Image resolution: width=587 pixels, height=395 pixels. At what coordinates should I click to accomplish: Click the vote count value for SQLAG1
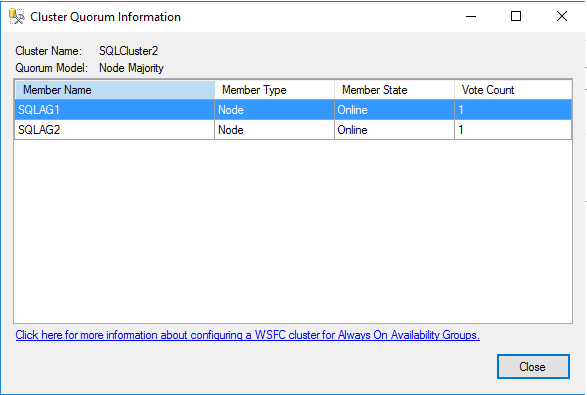513,110
